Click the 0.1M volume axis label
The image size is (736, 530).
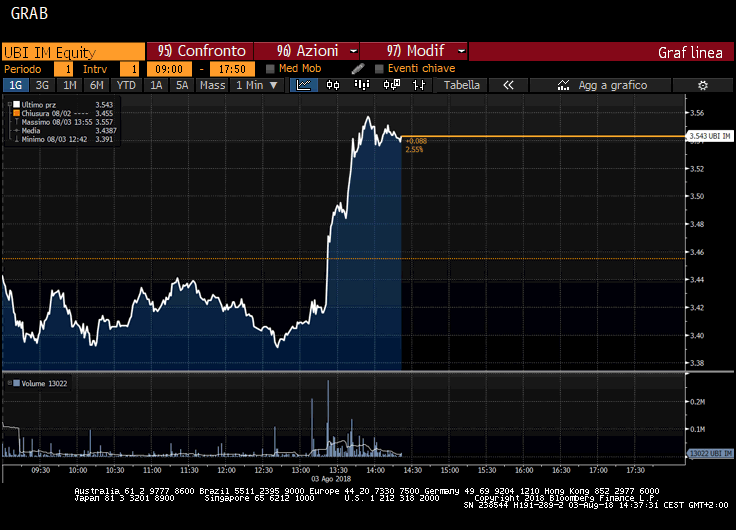(x=698, y=429)
